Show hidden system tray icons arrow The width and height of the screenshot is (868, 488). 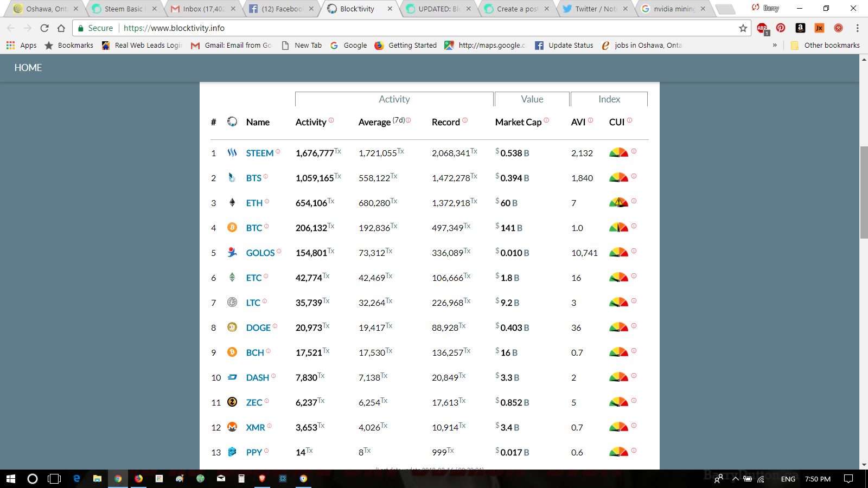click(736, 479)
